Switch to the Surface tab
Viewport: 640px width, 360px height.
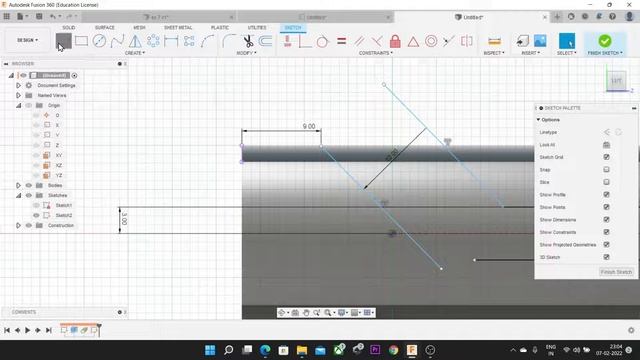pos(104,27)
